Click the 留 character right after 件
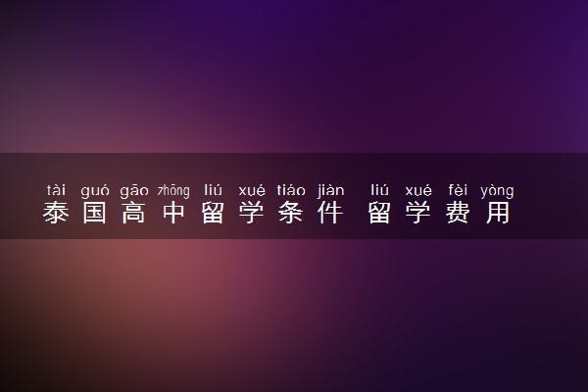 [379, 213]
